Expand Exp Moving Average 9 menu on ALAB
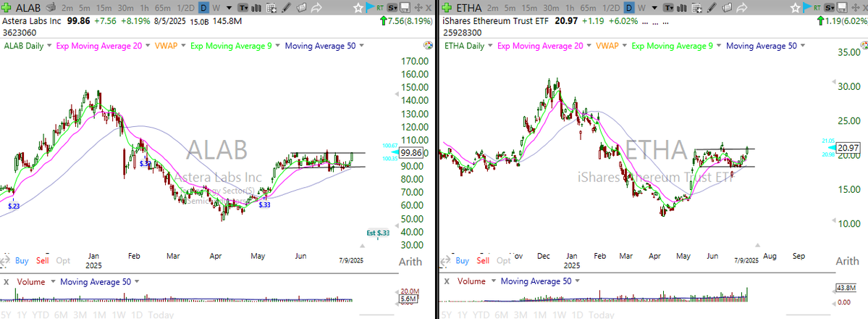The height and width of the screenshot is (319, 868). pos(277,46)
